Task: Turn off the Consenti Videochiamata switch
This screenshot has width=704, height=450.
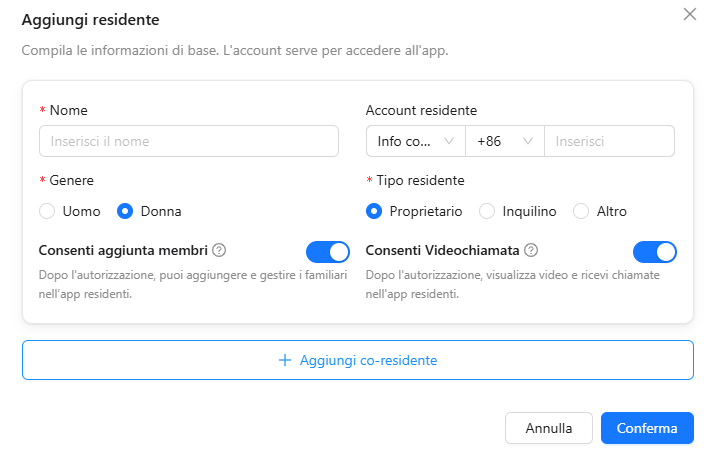Action: [x=655, y=252]
